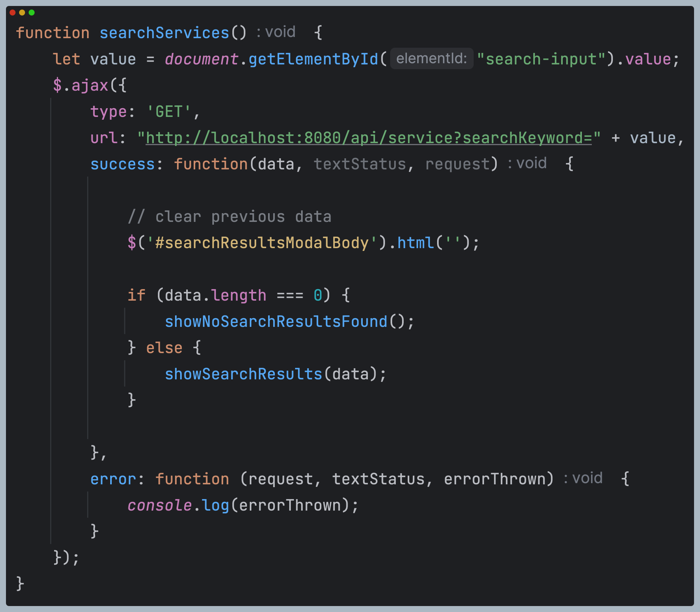Click the yellow minimize window dot
The image size is (700, 612).
tap(22, 13)
